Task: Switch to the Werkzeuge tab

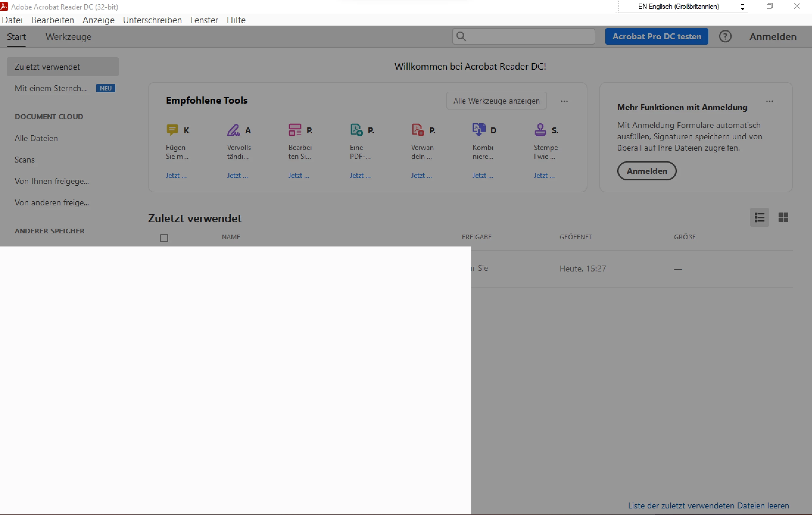Action: 68,37
